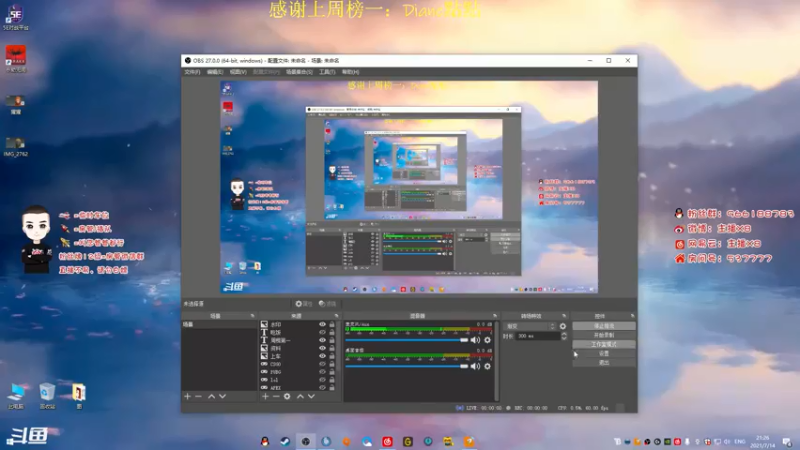
Task: Open the 工具(T) menu
Action: click(x=327, y=72)
